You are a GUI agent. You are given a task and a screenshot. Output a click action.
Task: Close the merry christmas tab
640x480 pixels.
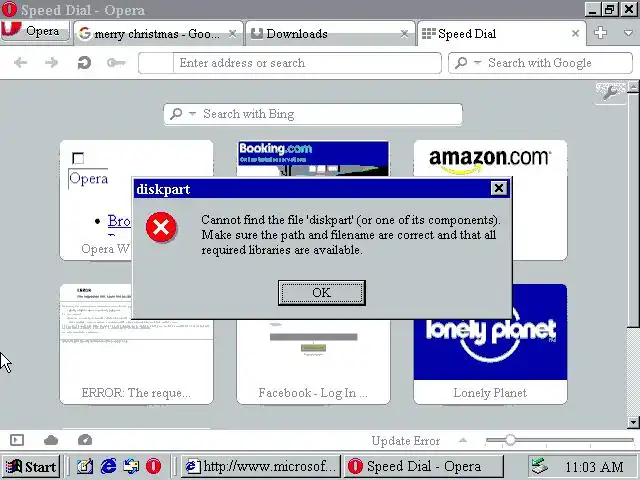tap(232, 33)
